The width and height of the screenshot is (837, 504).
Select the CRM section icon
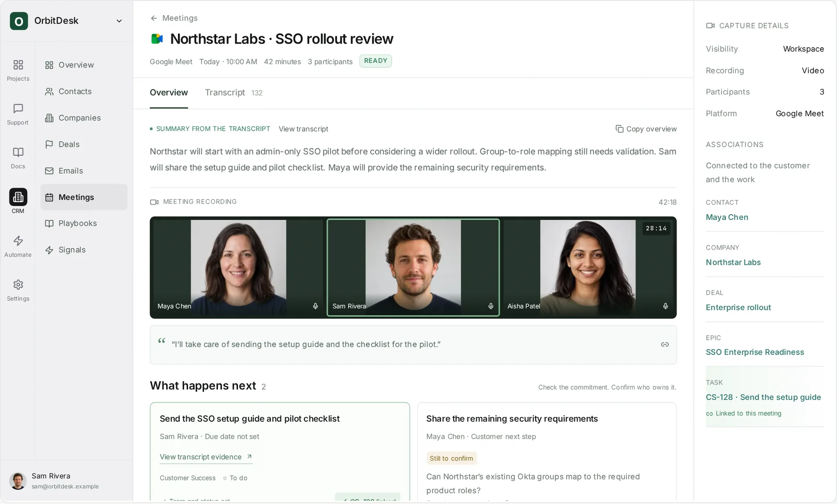coord(18,197)
